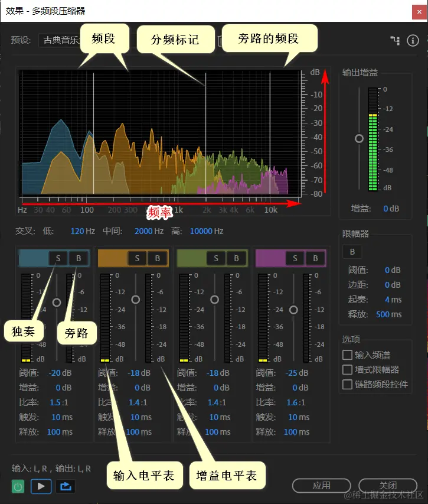Screen dimensions: 428x504
Task: Bypass the blue low band
Action: point(79,258)
